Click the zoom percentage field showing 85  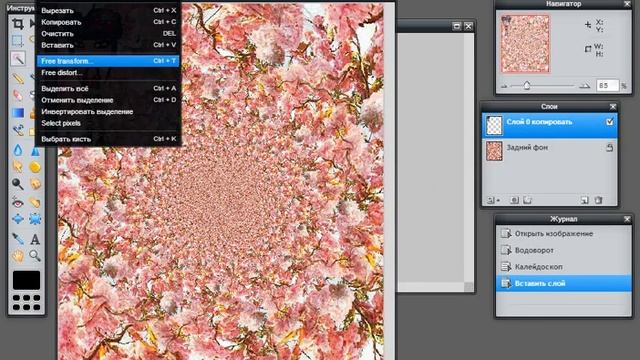(x=607, y=86)
